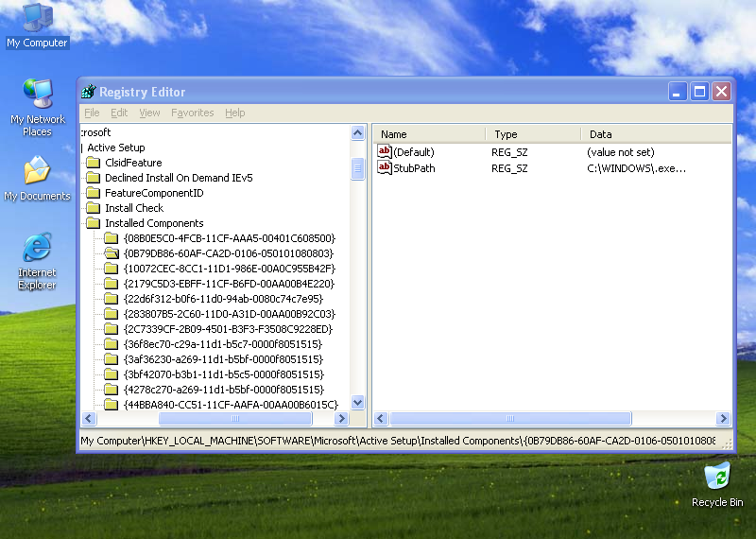Select the ClsidFeature key label
Screen dimensions: 756x539
click(133, 163)
